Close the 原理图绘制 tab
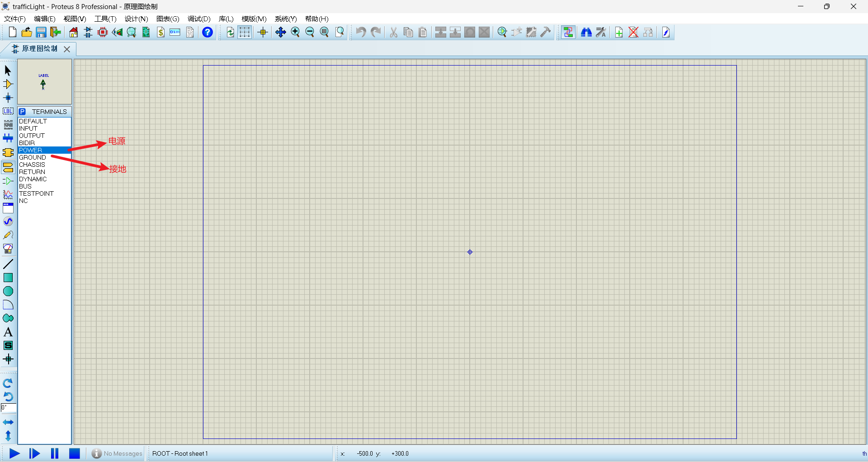 pyautogui.click(x=67, y=49)
